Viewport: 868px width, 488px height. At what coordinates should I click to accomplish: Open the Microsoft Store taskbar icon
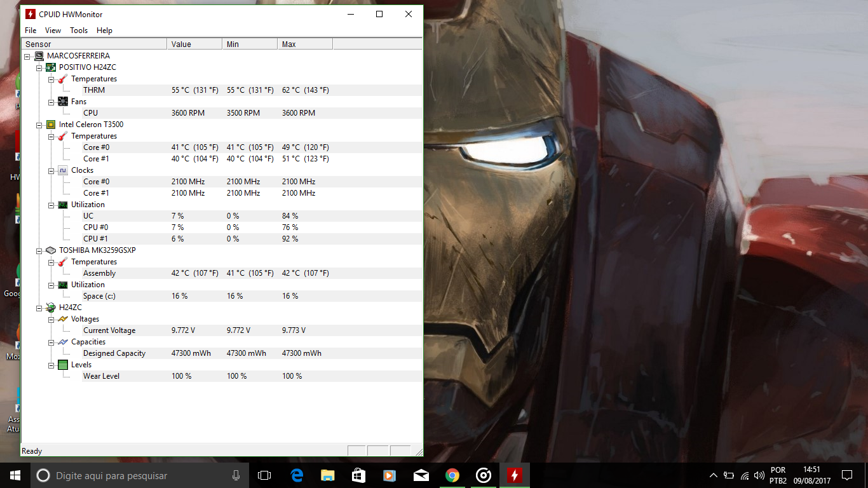(358, 475)
